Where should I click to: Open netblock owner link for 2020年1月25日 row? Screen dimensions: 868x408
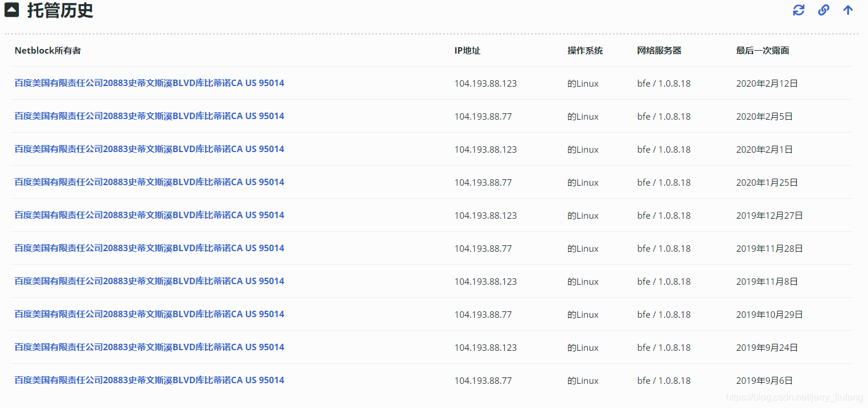click(149, 182)
